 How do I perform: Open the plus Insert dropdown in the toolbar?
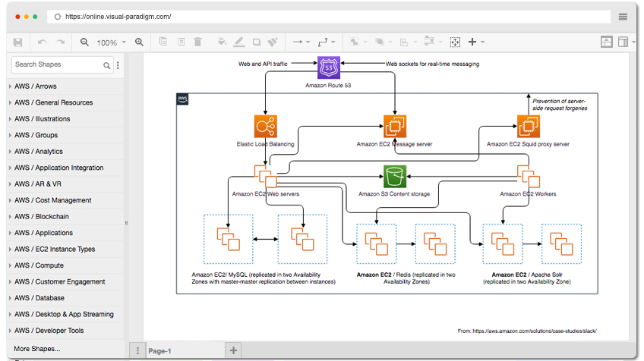(476, 42)
